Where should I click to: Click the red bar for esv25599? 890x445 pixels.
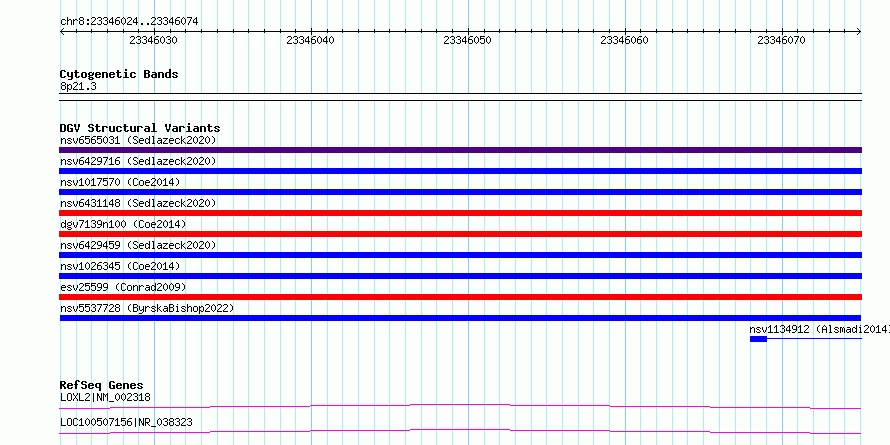tap(460, 297)
